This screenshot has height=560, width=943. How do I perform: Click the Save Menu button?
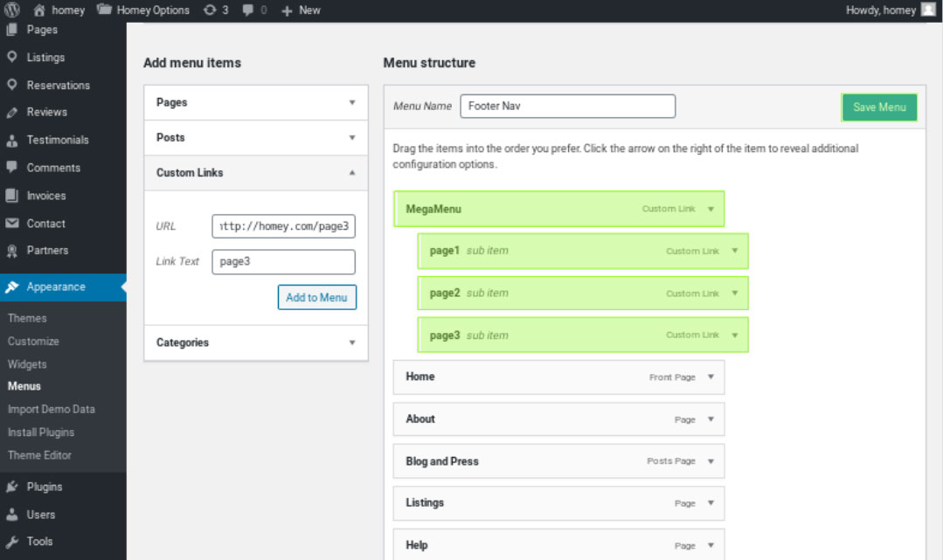pos(879,107)
